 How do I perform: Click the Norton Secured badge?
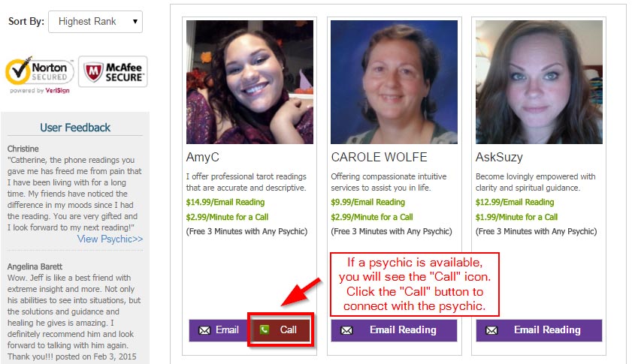(x=39, y=75)
